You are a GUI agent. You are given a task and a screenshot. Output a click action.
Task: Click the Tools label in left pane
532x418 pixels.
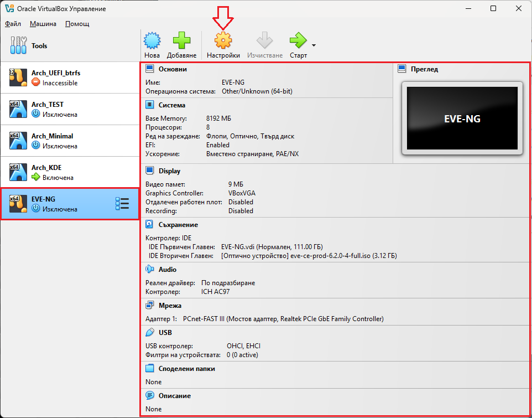(x=39, y=45)
